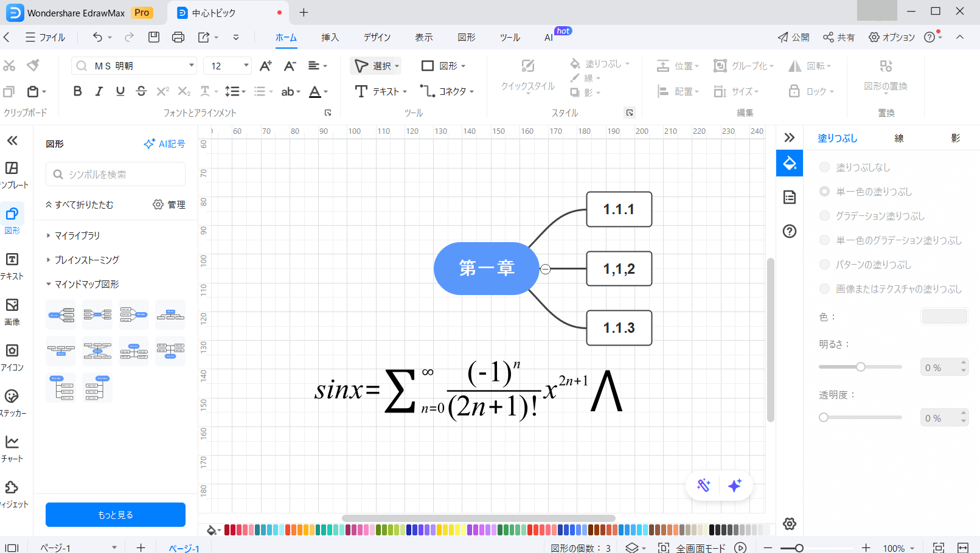980x553 pixels.
Task: Click the シンボルを検索 search field
Action: (116, 175)
